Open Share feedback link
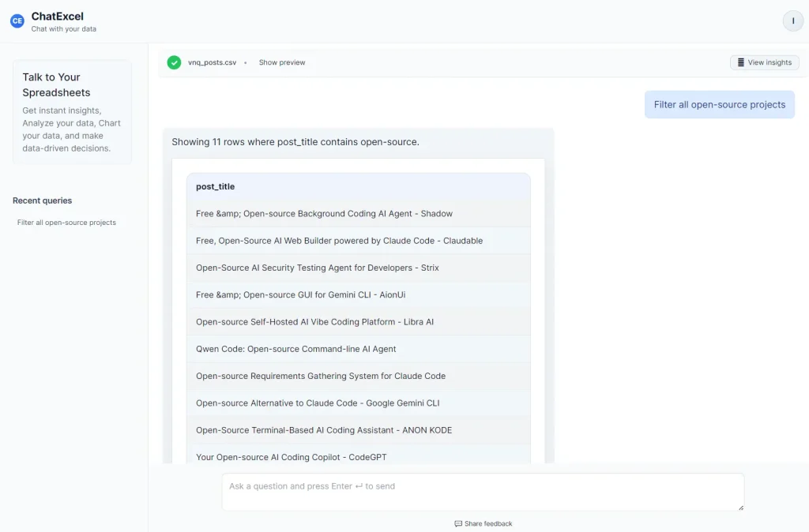This screenshot has height=532, width=809. click(x=484, y=524)
